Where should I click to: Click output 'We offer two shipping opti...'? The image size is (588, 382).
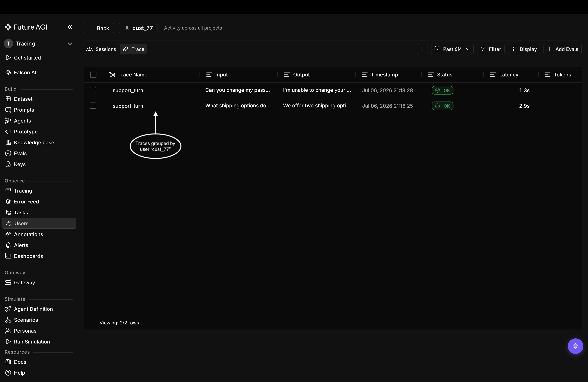317,105
